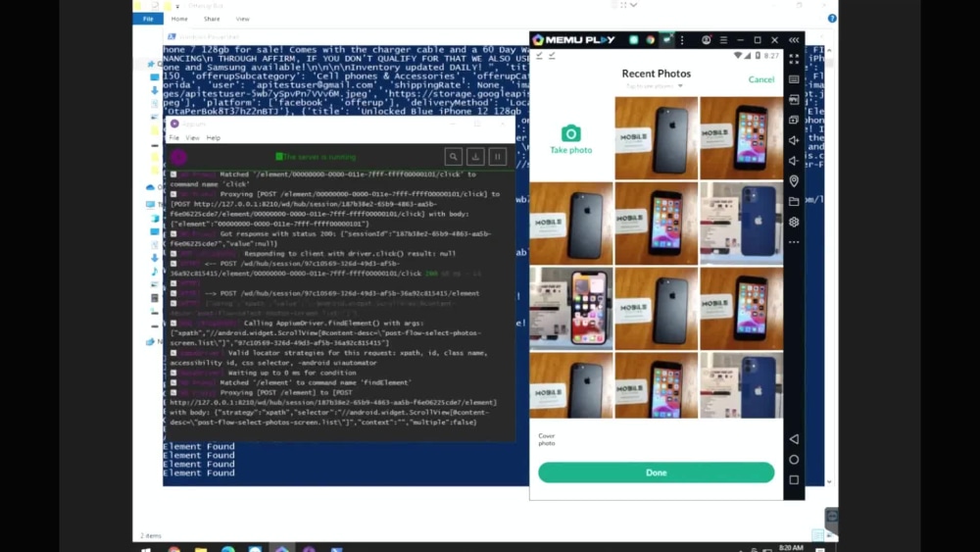Select iPhone screen photo in second row middle
Image resolution: width=980 pixels, height=552 pixels.
(657, 224)
